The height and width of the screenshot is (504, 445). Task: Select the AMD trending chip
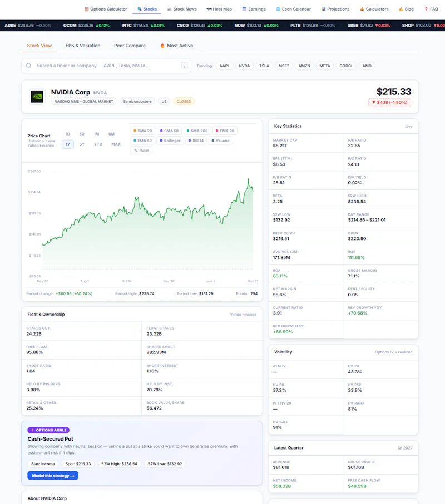click(x=367, y=66)
